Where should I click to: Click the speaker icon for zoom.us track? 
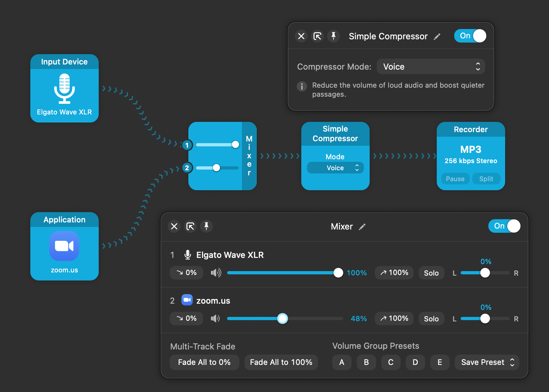[x=215, y=318]
